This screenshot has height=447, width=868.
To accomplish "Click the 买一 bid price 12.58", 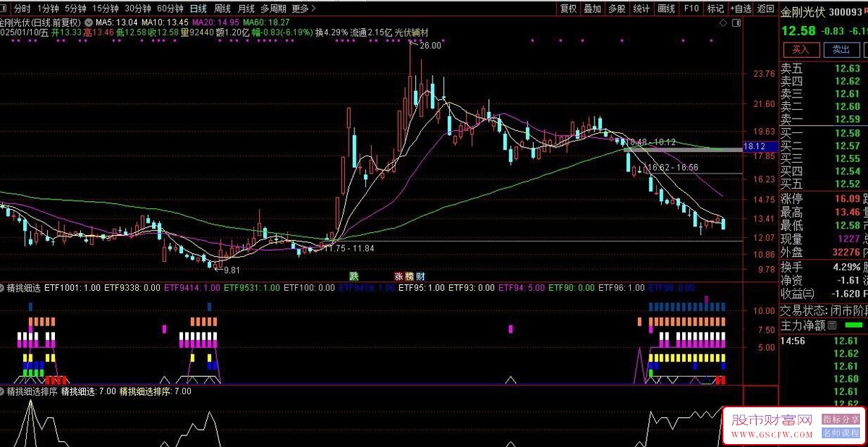I will (847, 133).
